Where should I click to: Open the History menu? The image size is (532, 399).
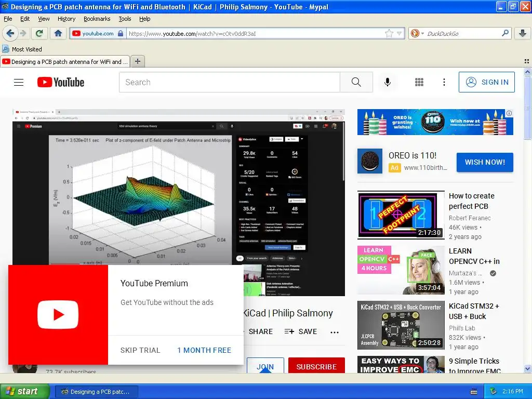tap(66, 19)
